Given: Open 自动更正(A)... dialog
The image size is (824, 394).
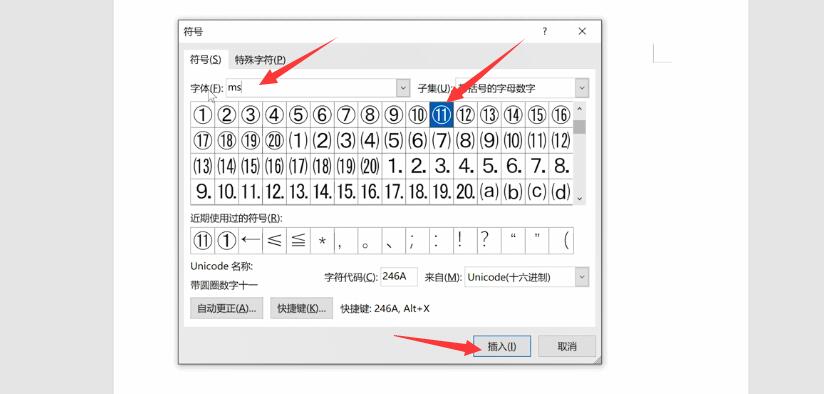Looking at the screenshot, I should pos(226,308).
